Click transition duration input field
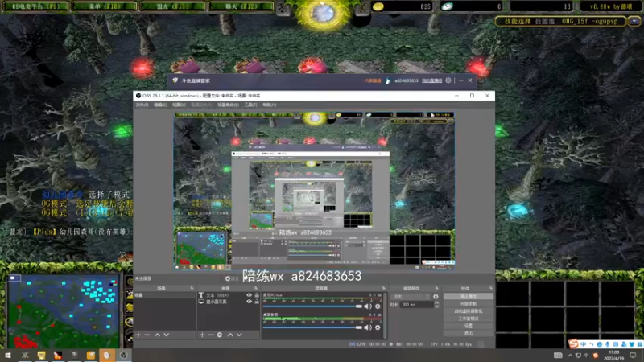Screen dimensions: 644x362 point(417,305)
